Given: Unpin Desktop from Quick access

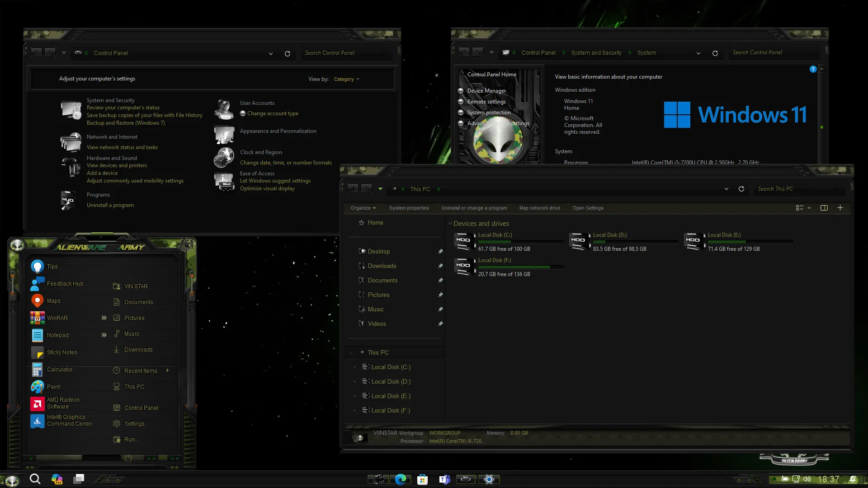Looking at the screenshot, I should [440, 251].
